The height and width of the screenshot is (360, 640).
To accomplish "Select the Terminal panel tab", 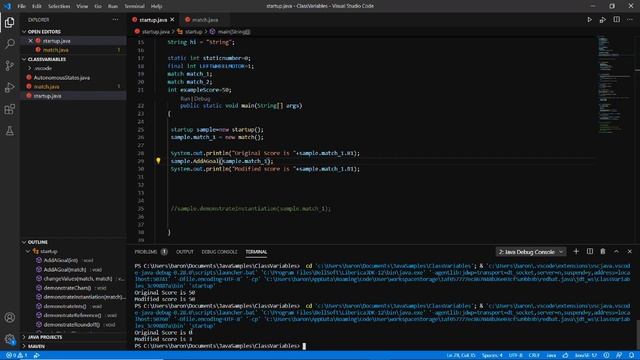I will [256, 252].
